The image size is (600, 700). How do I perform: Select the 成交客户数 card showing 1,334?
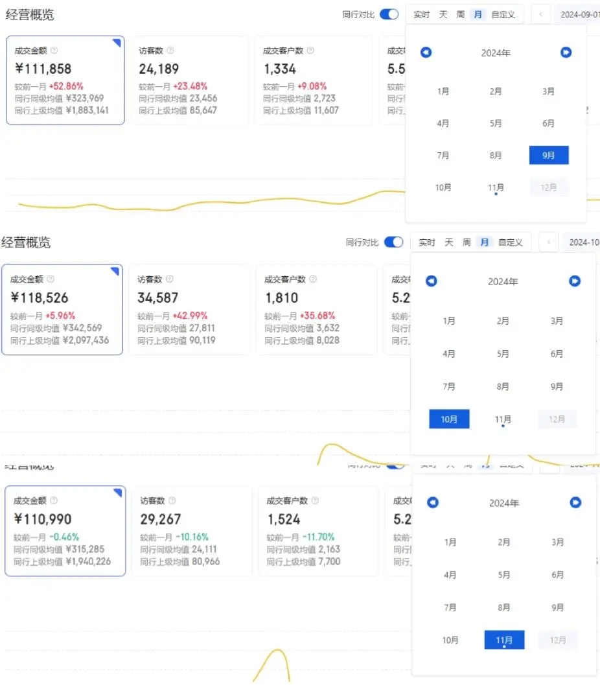(x=314, y=80)
